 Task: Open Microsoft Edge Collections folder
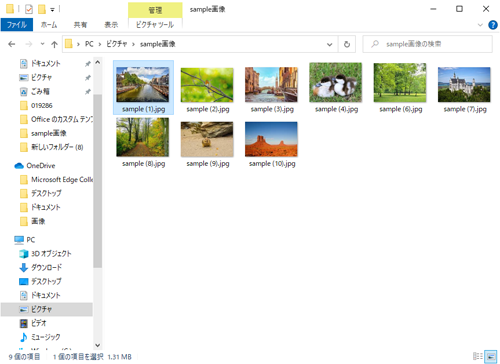click(62, 180)
